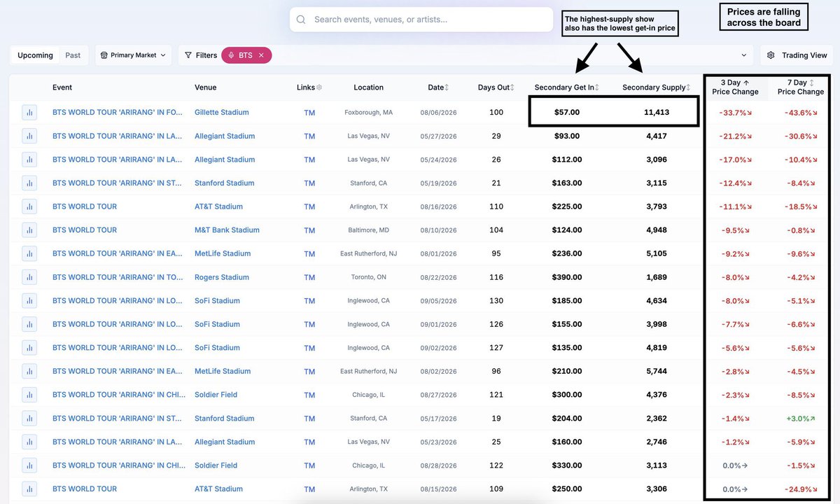Remove the BTS filter chip with X
840x504 pixels.
click(x=261, y=55)
